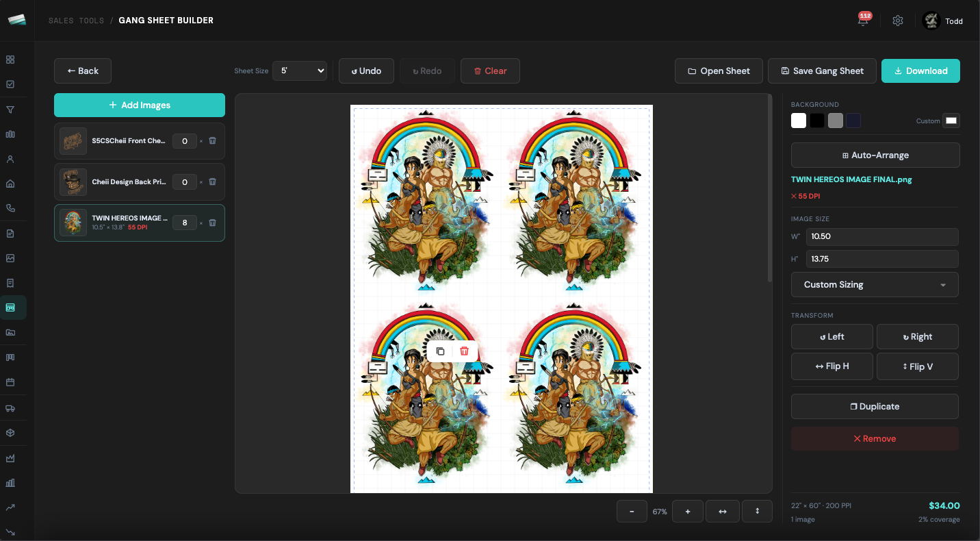Click quantity field for S5CSCheii Front image
980x541 pixels.
click(x=185, y=141)
